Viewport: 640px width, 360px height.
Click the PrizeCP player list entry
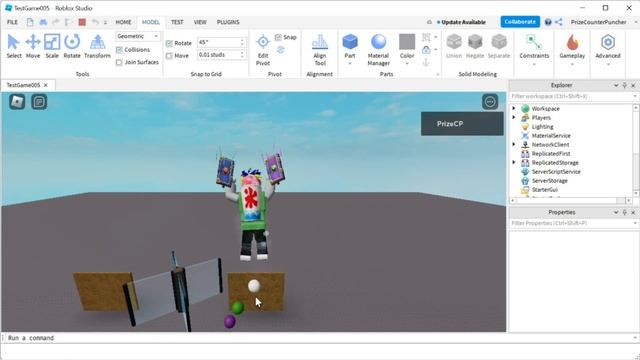click(462, 124)
